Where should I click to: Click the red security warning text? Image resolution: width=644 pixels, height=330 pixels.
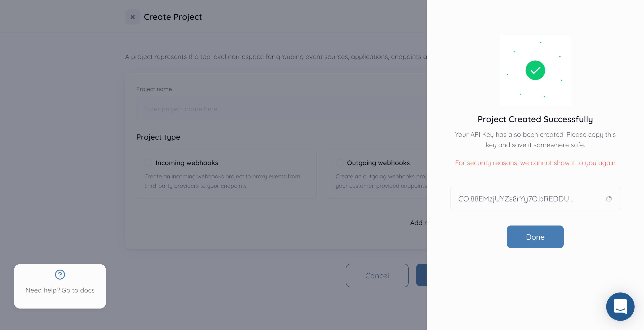[x=535, y=163]
